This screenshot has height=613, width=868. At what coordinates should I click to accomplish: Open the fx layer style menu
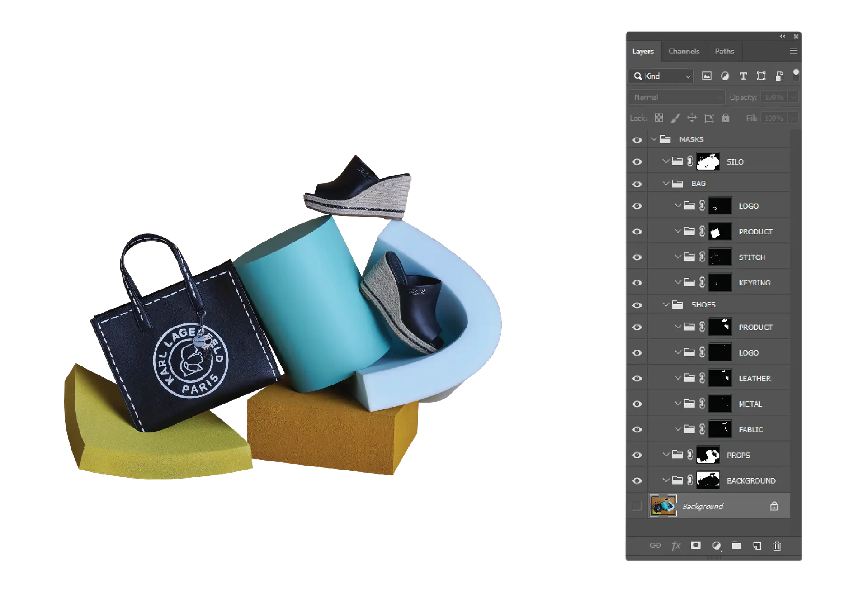(x=676, y=546)
